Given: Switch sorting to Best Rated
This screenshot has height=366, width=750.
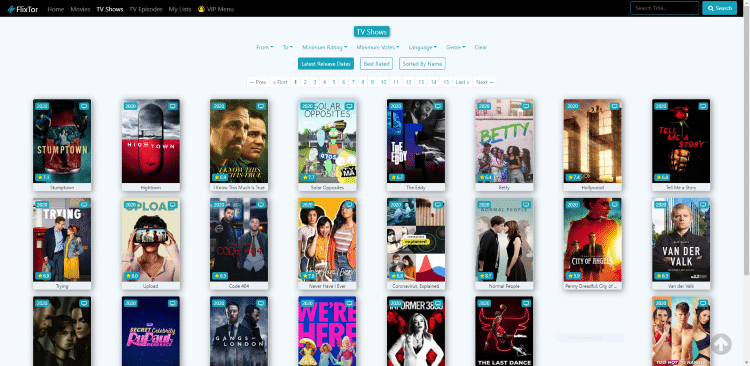Looking at the screenshot, I should click(376, 64).
